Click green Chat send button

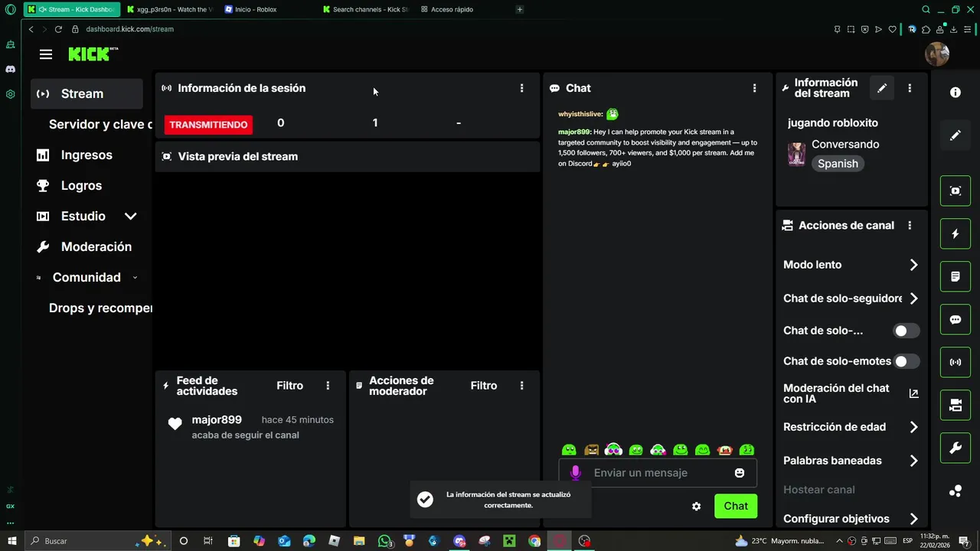736,506
